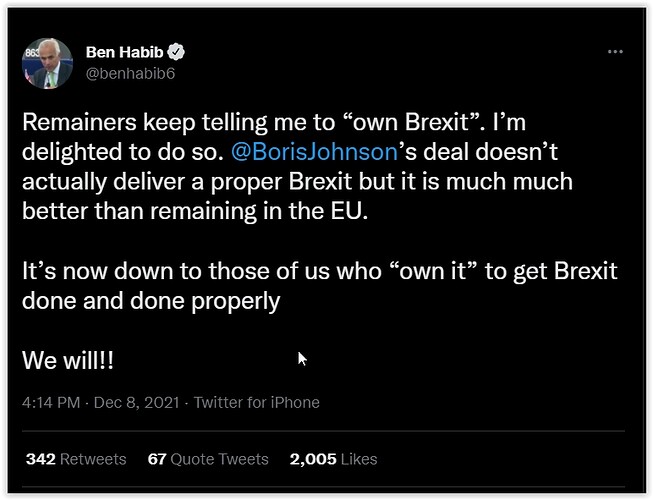Click Ben Habib's profile avatar
Screen dimensions: 653x500
47,63
